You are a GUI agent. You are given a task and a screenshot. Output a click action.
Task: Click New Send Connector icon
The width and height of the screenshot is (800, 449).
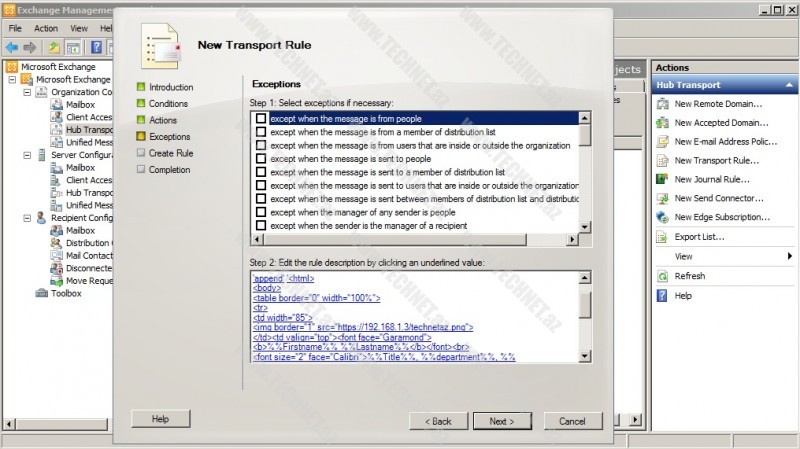663,198
